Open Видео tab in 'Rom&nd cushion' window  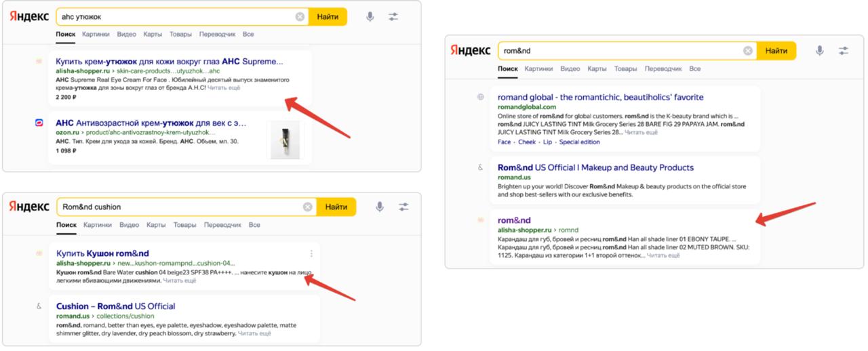(x=130, y=224)
